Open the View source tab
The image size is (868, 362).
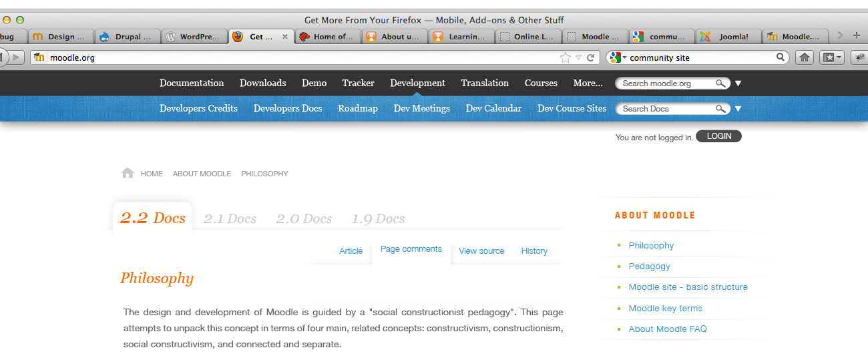481,251
